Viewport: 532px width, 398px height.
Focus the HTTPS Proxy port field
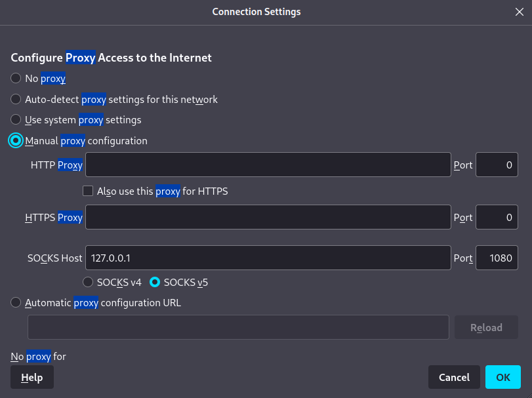496,218
